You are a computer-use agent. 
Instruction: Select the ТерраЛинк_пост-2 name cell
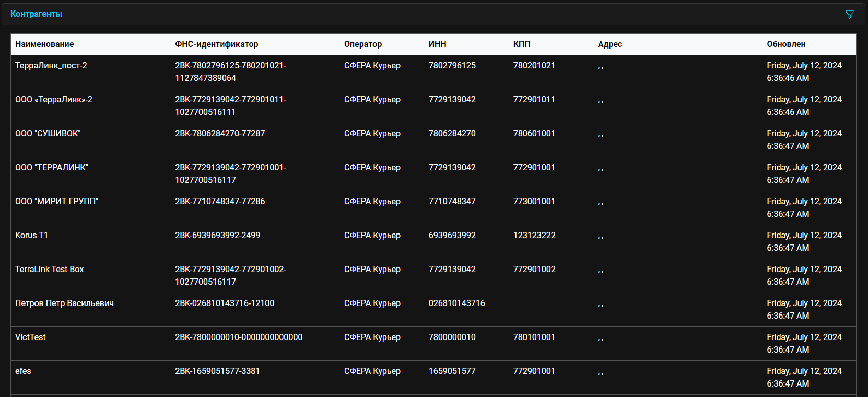[51, 66]
